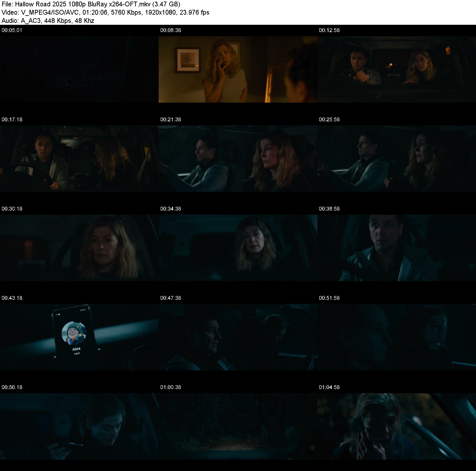The height and width of the screenshot is (471, 476).
Task: Click the timestamp label '00:05:01'
Action: point(12,30)
